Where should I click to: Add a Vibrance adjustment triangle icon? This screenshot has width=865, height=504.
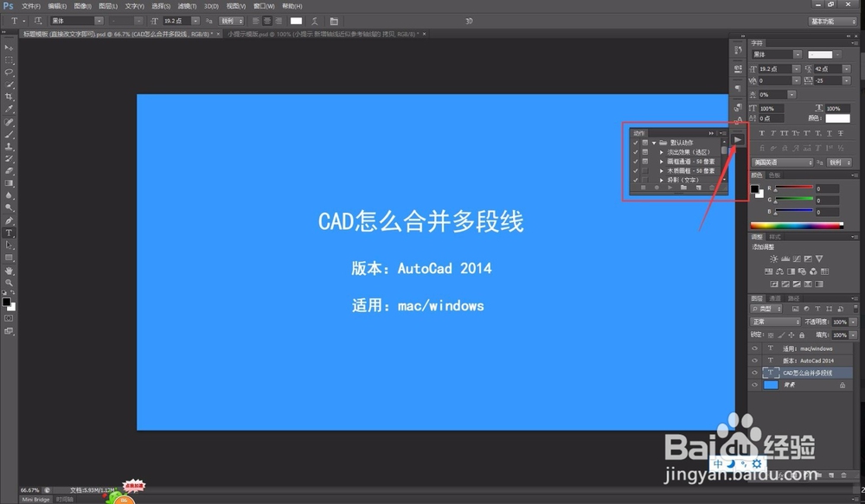click(x=819, y=258)
